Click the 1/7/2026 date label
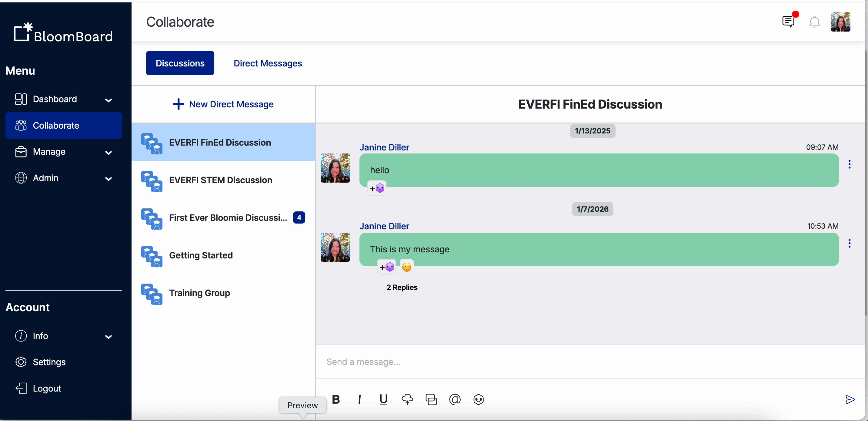Image resolution: width=868 pixels, height=421 pixels. pyautogui.click(x=593, y=209)
